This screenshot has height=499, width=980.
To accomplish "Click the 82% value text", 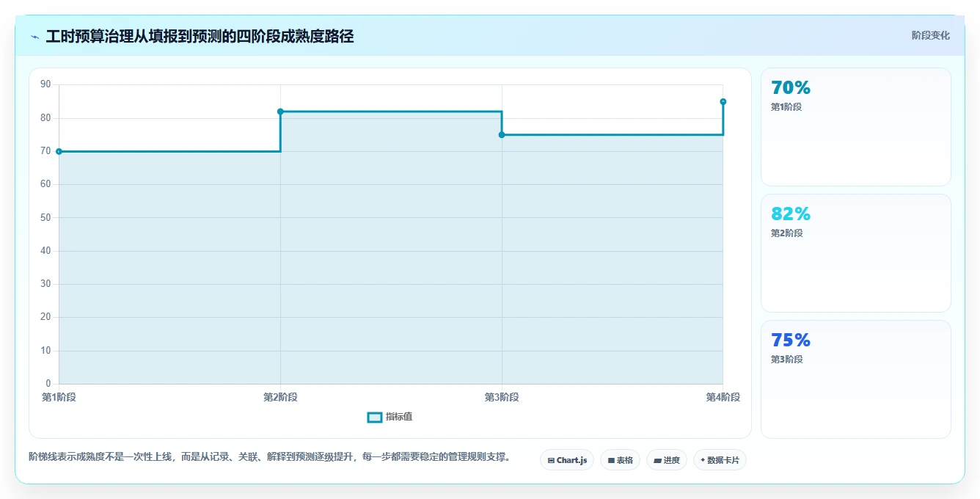I will tap(791, 214).
